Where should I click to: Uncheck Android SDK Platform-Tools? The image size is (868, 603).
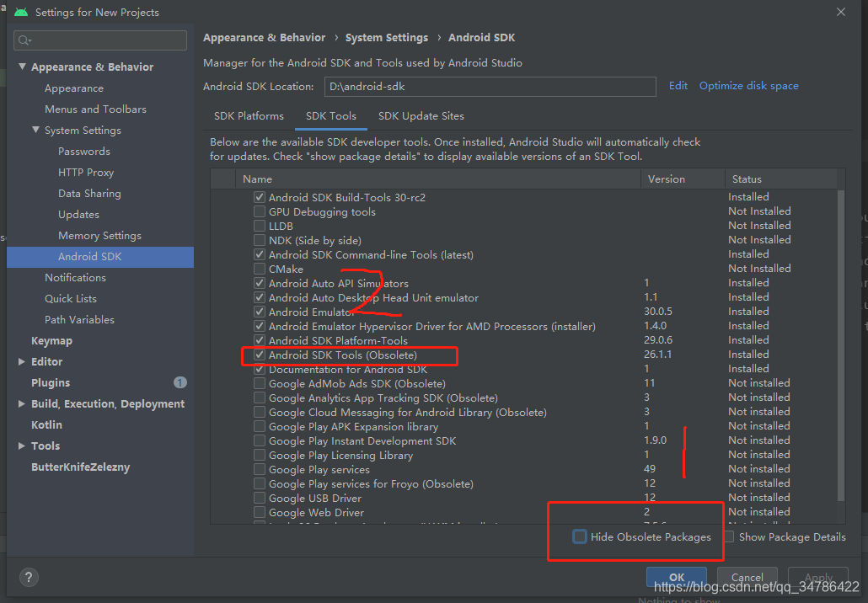[259, 340]
